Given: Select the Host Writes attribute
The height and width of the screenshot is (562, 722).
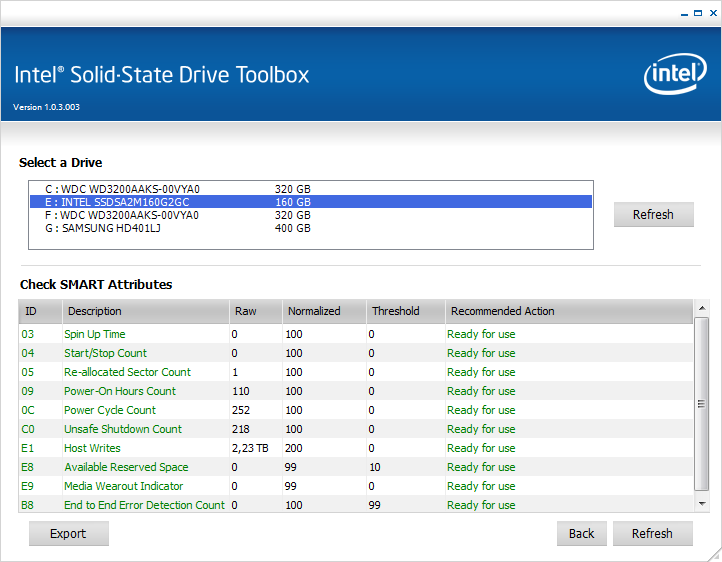Looking at the screenshot, I should [x=355, y=448].
